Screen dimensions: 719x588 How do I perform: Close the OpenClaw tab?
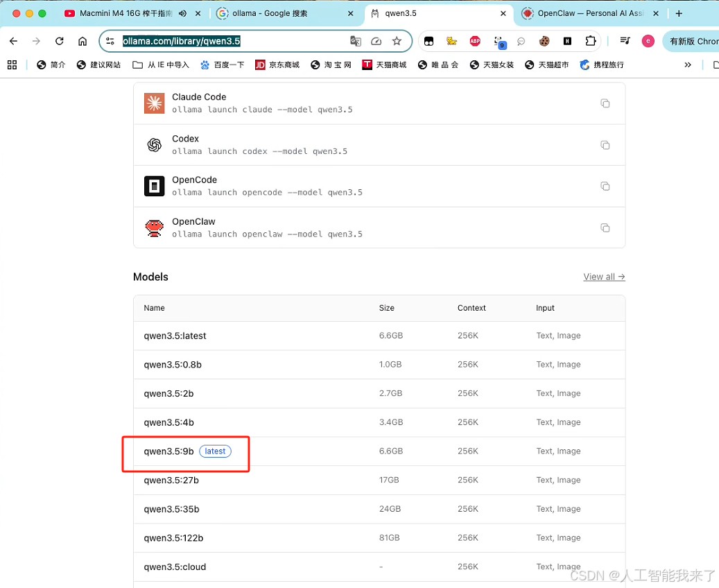pyautogui.click(x=656, y=13)
